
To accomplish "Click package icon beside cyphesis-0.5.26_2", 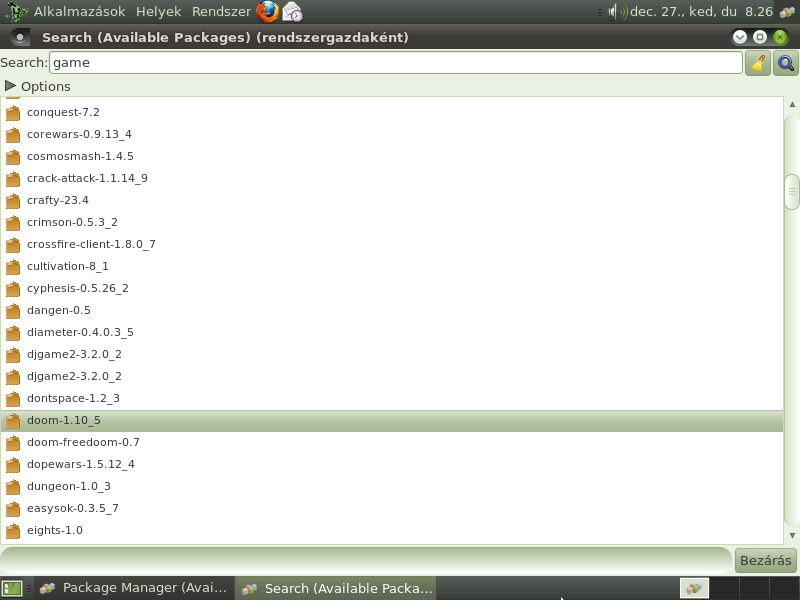I will pyautogui.click(x=13, y=288).
